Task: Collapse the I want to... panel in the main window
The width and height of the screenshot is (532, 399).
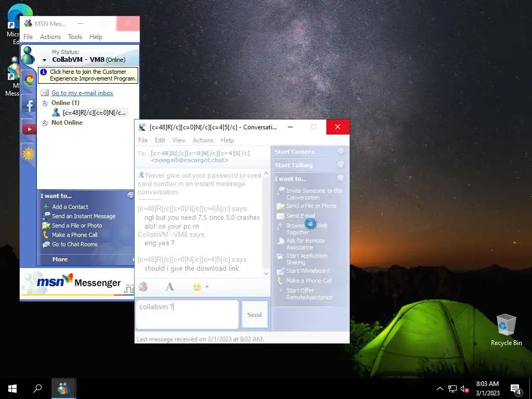Action: click(x=130, y=195)
